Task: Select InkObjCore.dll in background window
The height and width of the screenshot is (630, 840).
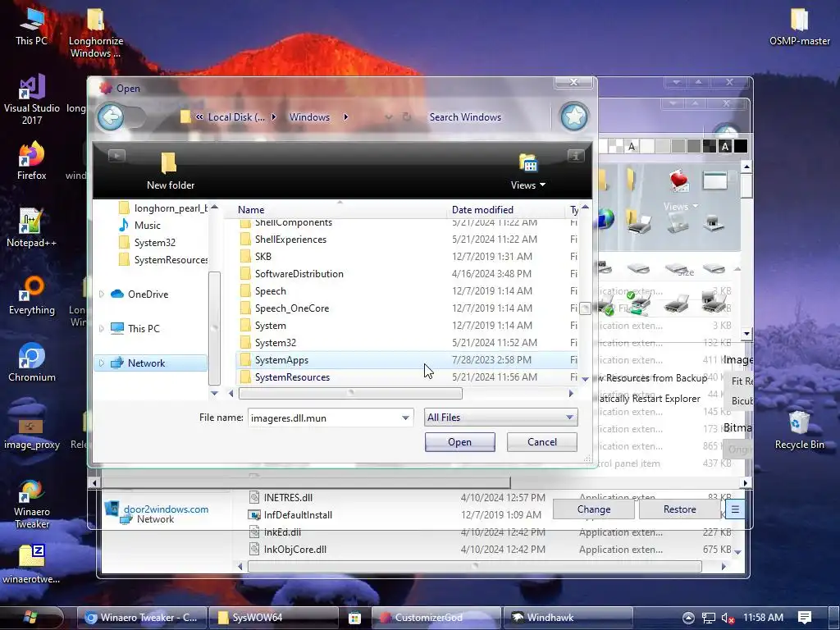Action: pos(288,549)
